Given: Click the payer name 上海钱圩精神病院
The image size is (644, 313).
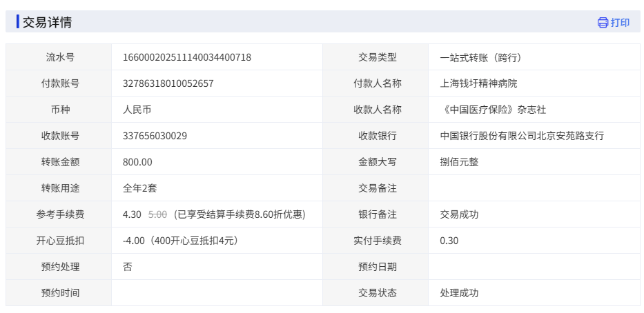Looking at the screenshot, I should click(x=478, y=83).
